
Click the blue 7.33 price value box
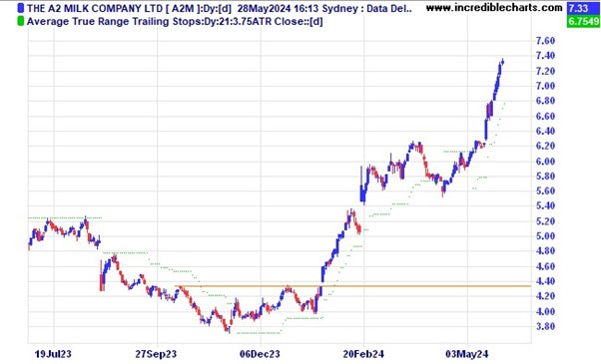coord(583,8)
